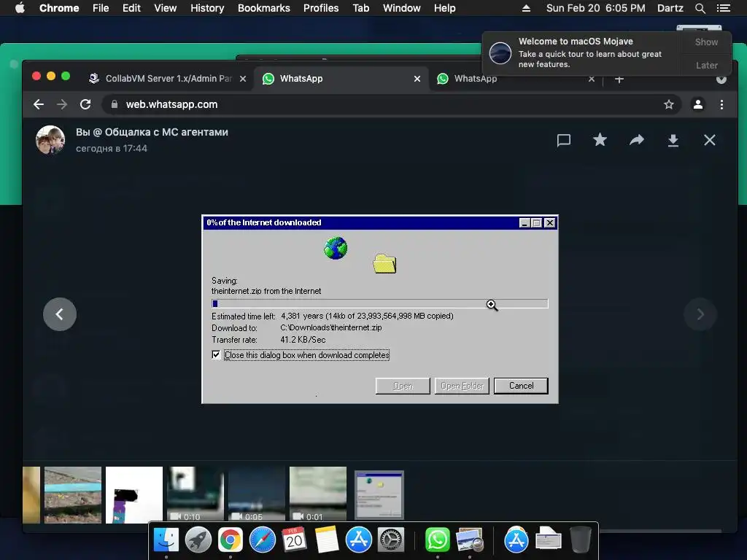747x560 pixels.
Task: Open the Bookmarks menu
Action: [x=264, y=8]
